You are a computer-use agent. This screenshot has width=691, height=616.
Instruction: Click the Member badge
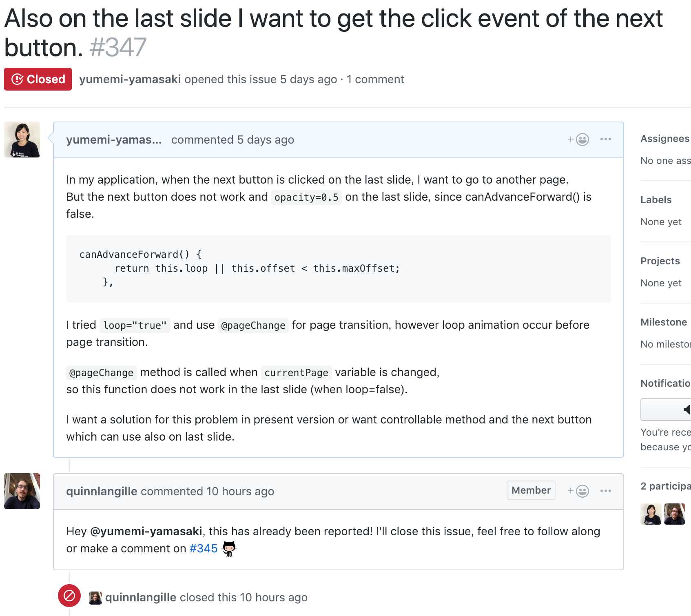click(x=531, y=490)
